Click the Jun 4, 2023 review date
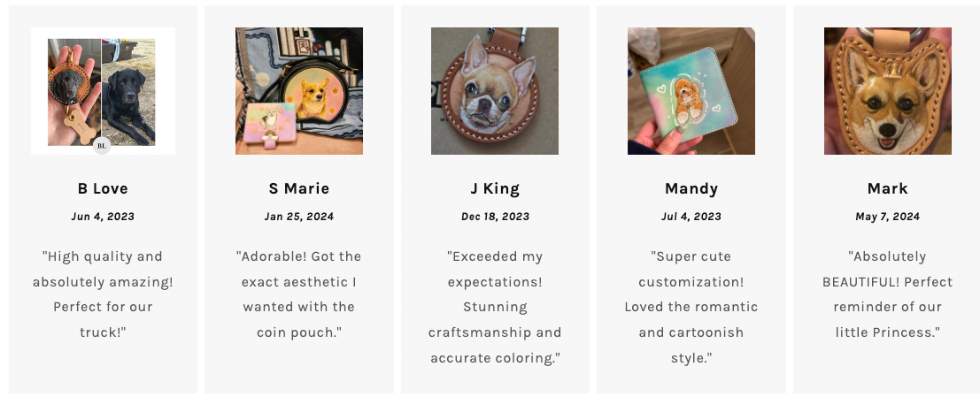 tap(103, 217)
